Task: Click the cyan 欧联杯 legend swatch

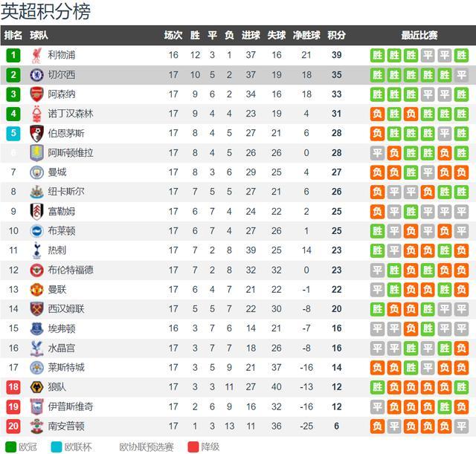Action: (57, 447)
